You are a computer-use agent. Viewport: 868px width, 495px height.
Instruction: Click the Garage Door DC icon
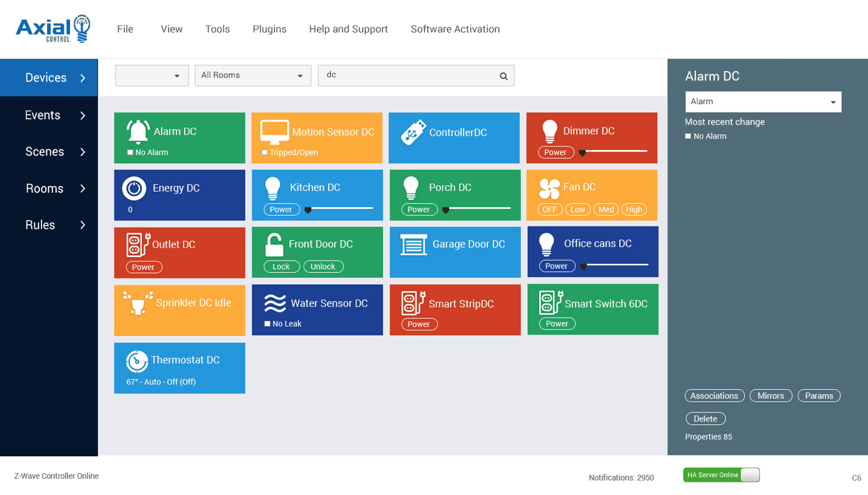point(413,245)
